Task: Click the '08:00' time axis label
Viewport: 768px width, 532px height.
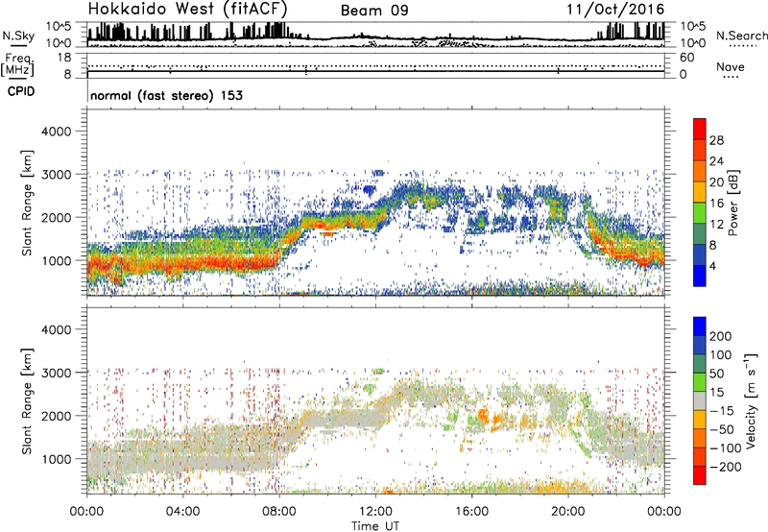Action: click(x=279, y=512)
